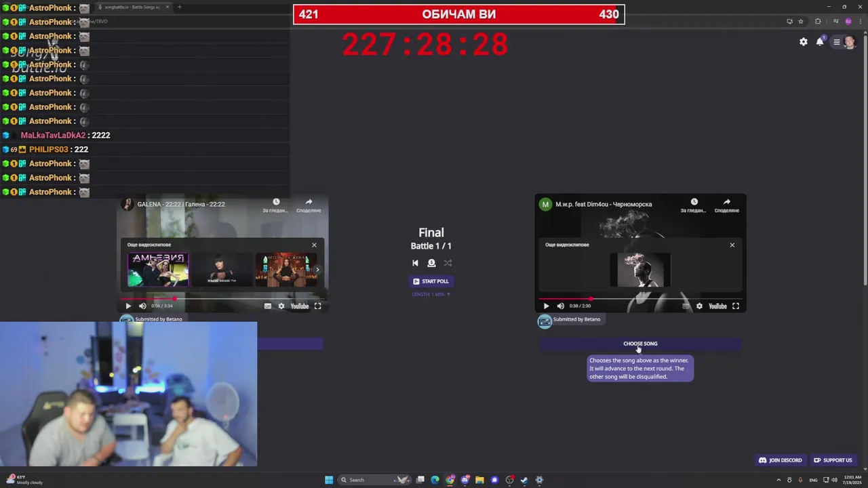Image resolution: width=868 pixels, height=488 pixels.
Task: Play the Черноморска video
Action: click(546, 306)
